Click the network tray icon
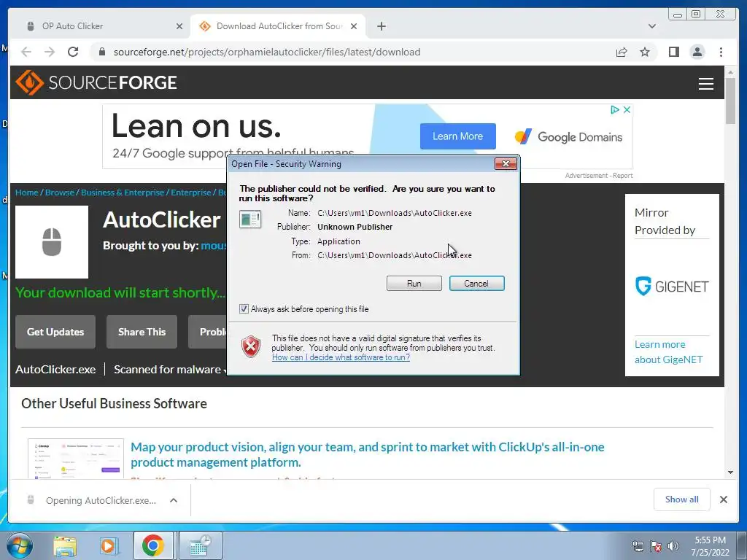Image resolution: width=747 pixels, height=560 pixels. click(638, 546)
